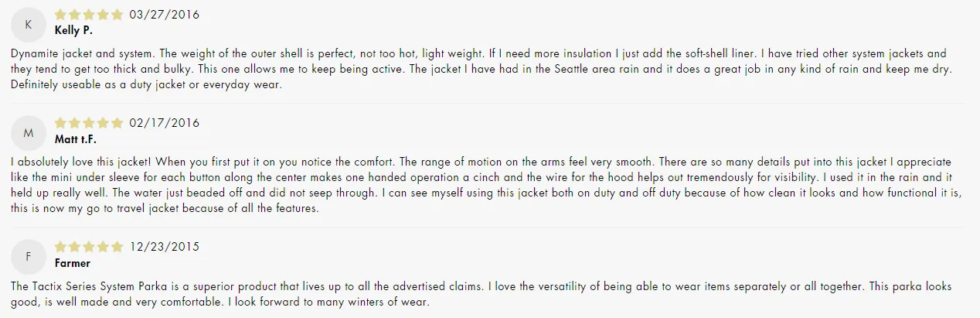The image size is (980, 318).
Task: Click the third star of Kelly P.'s rating
Action: (x=89, y=14)
